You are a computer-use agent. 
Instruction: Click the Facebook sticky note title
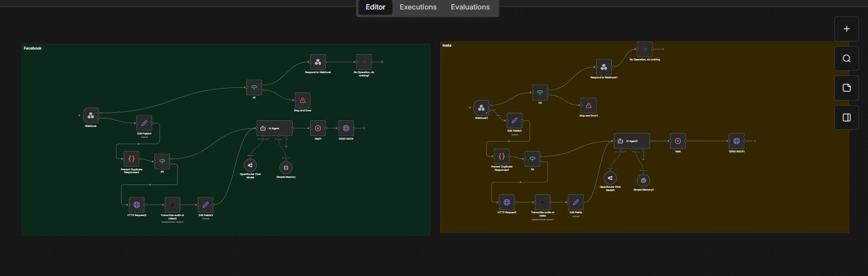33,48
